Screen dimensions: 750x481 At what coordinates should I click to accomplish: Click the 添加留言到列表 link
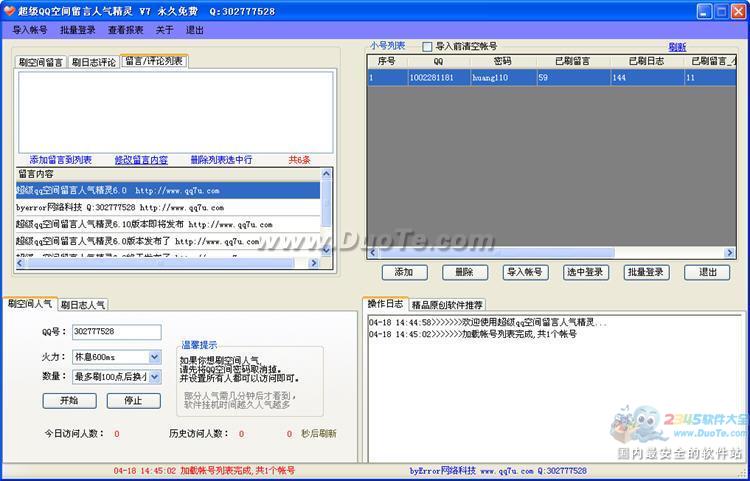coord(61,160)
